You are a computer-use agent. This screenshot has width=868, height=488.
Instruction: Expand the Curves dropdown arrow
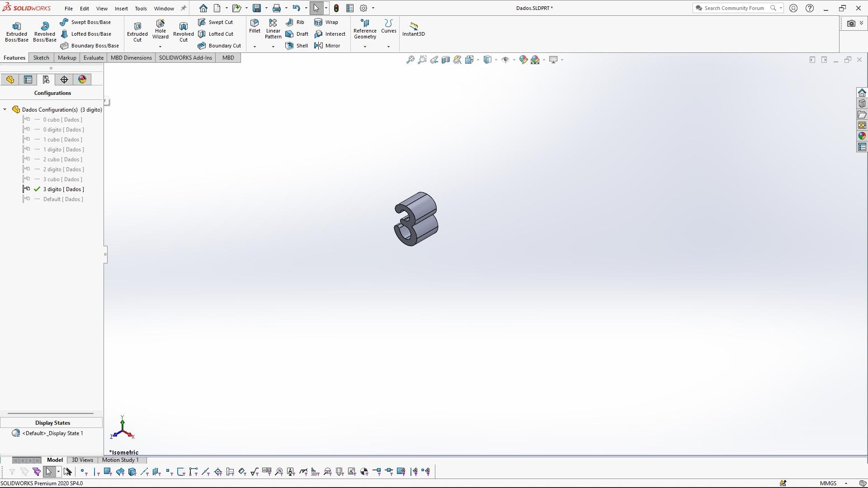coord(388,47)
